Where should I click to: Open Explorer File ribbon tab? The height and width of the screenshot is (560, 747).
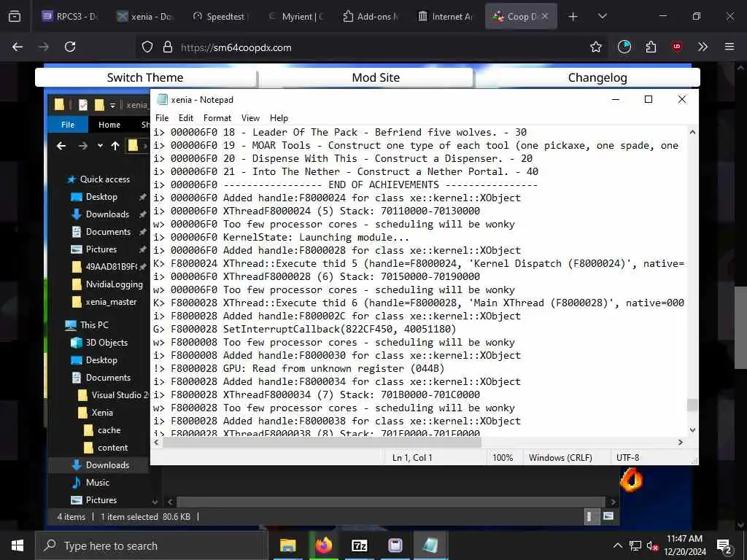[x=68, y=125]
